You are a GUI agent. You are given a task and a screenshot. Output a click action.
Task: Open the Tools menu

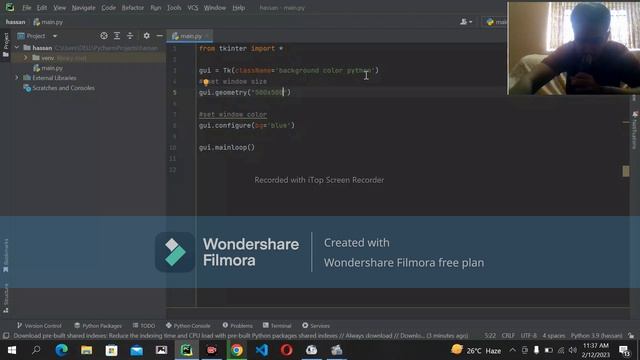[174, 8]
